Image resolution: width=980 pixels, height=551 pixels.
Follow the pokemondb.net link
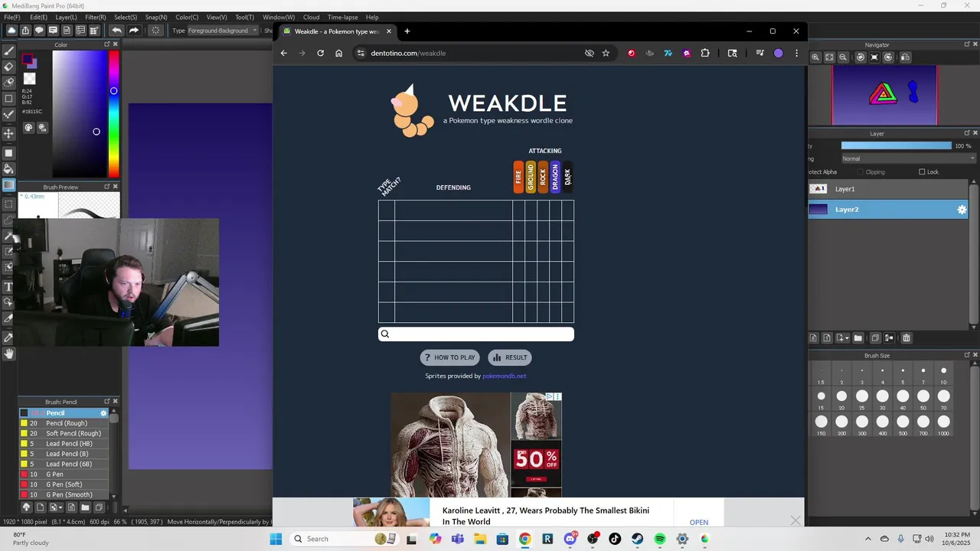pyautogui.click(x=504, y=377)
